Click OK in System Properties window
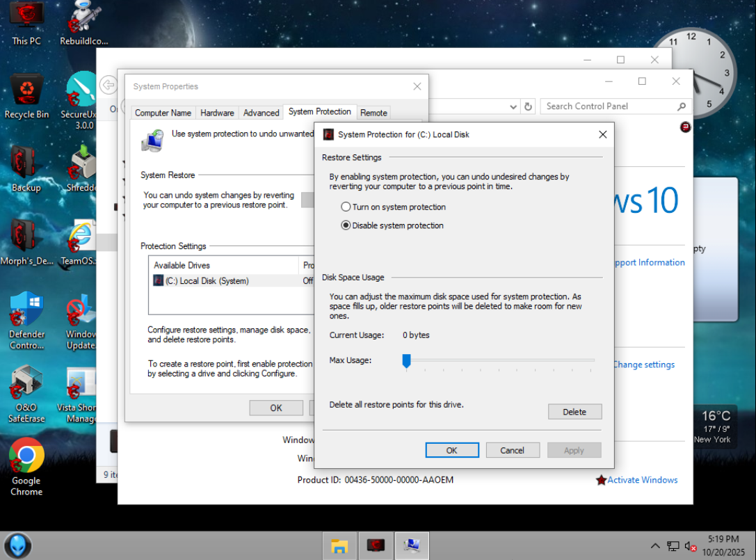Viewport: 756px width, 560px height. coord(276,408)
